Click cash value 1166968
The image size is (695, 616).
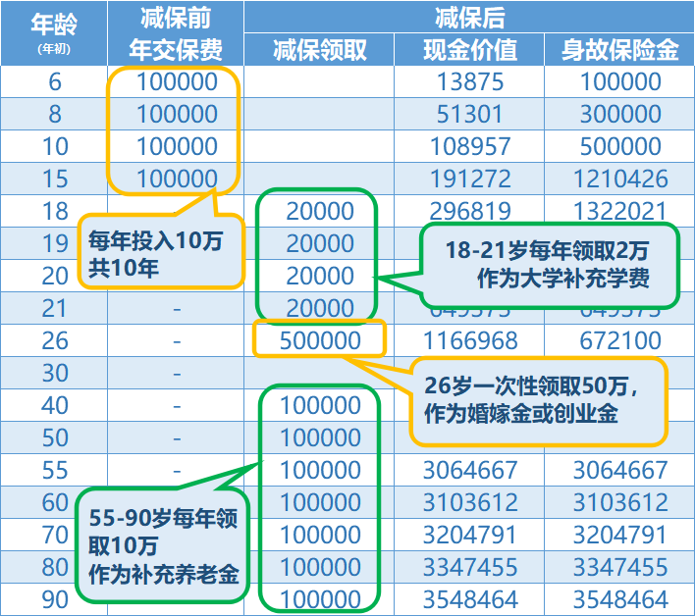click(470, 340)
